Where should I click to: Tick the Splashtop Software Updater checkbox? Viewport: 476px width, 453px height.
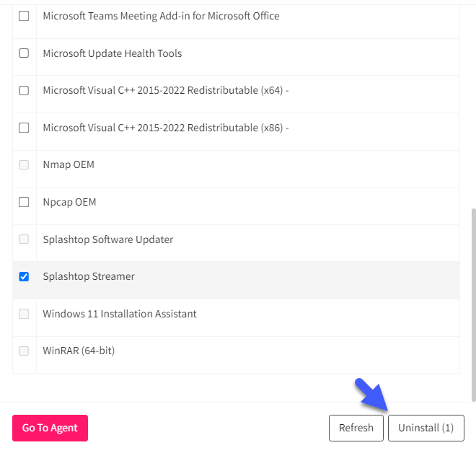24,239
